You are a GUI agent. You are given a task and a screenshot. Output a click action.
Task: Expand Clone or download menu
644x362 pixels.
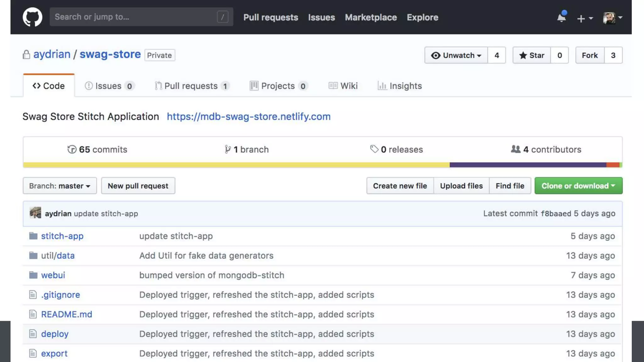(578, 186)
